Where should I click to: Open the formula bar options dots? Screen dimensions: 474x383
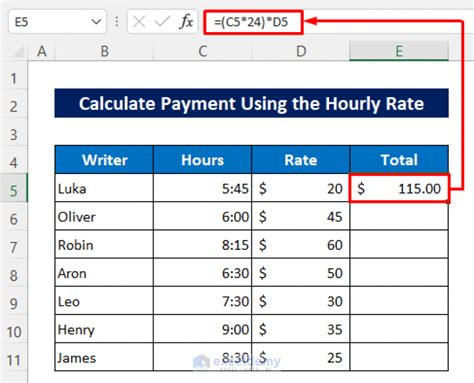click(117, 22)
